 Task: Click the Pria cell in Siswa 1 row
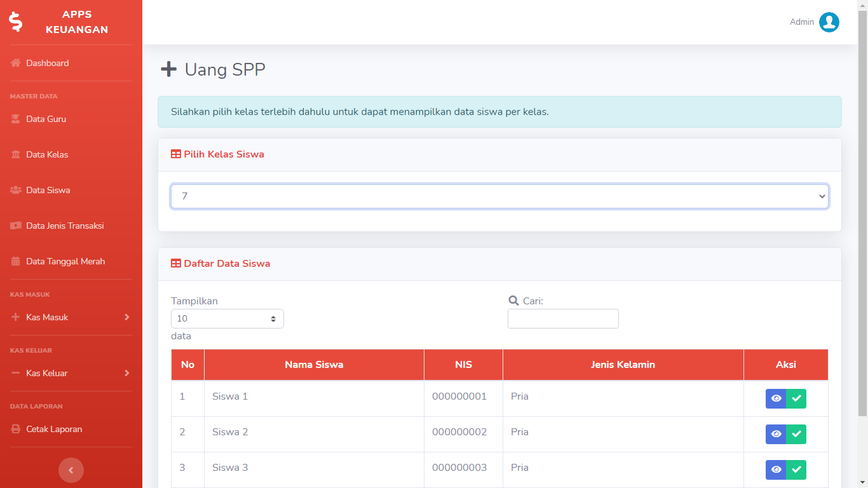(623, 398)
